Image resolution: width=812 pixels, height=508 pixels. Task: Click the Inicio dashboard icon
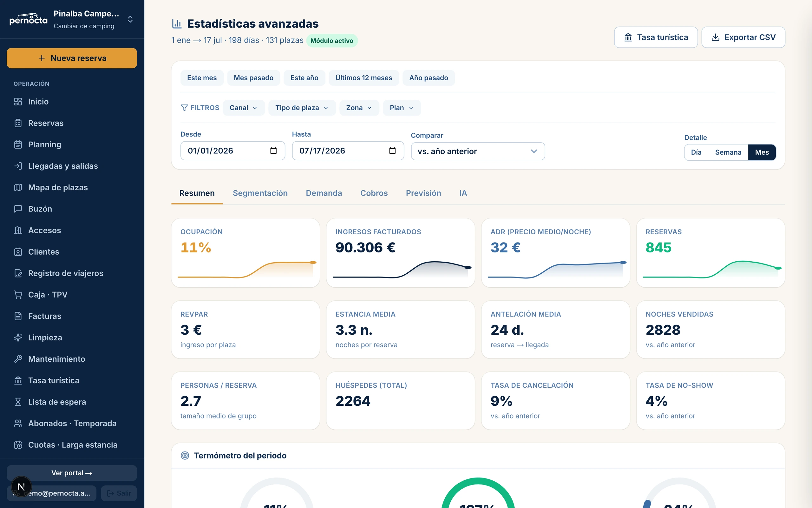click(x=18, y=102)
